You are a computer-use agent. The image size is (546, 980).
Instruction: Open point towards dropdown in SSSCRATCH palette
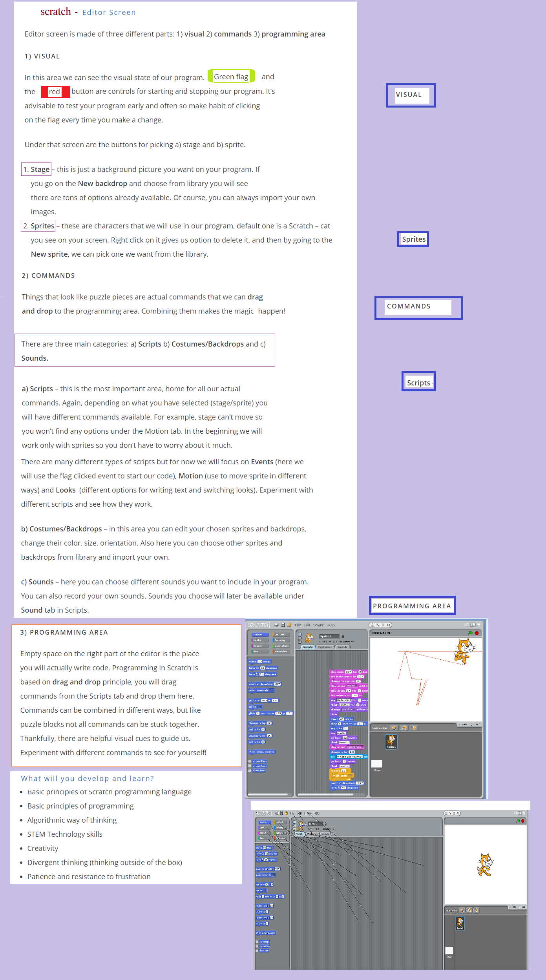[272, 690]
